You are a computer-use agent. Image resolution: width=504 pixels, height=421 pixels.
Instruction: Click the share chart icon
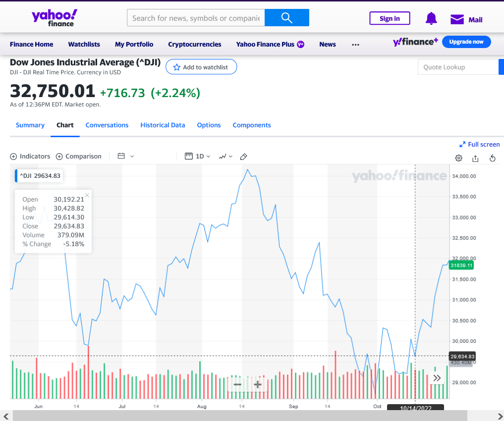[475, 158]
